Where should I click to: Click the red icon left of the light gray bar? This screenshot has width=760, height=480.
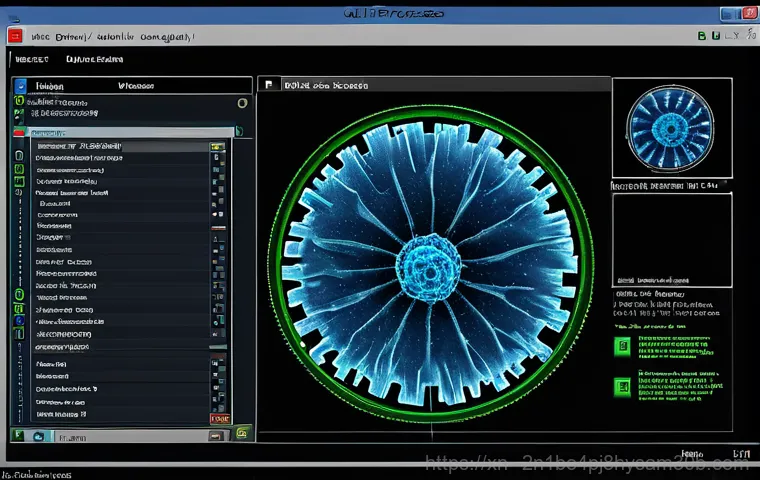19,132
